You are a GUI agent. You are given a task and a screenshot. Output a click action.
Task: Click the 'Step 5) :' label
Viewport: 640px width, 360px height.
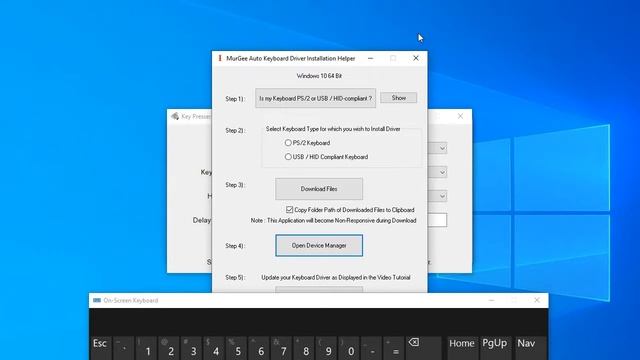235,277
